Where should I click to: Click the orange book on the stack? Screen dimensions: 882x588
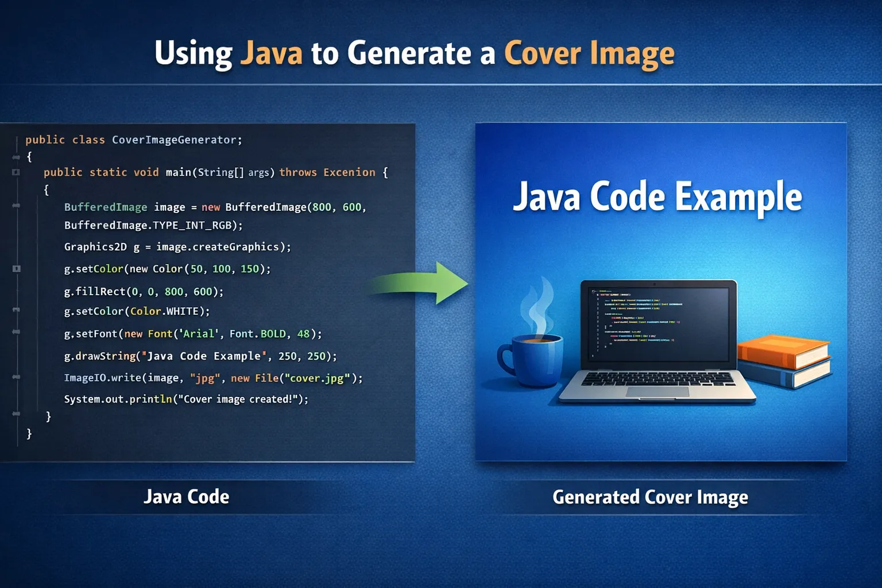(783, 351)
